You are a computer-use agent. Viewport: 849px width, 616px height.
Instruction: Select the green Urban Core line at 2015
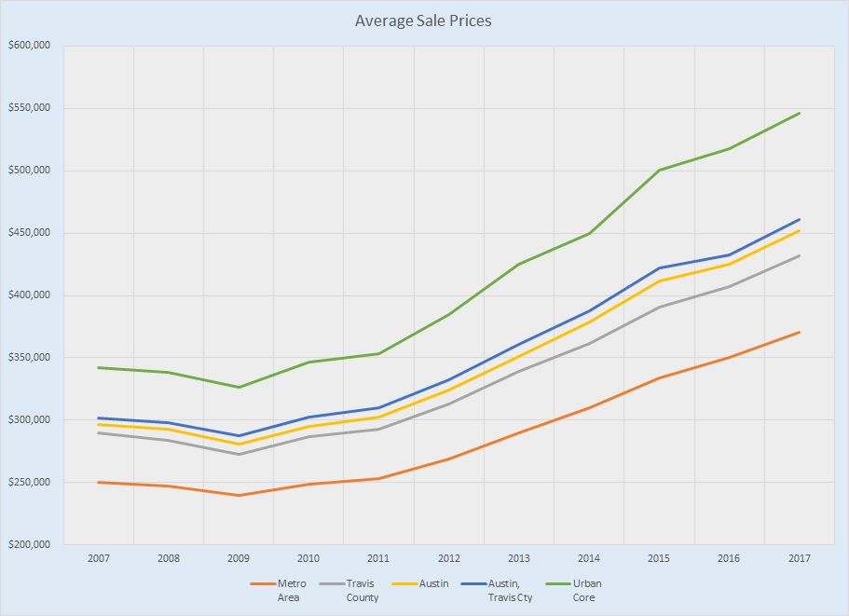click(x=659, y=171)
